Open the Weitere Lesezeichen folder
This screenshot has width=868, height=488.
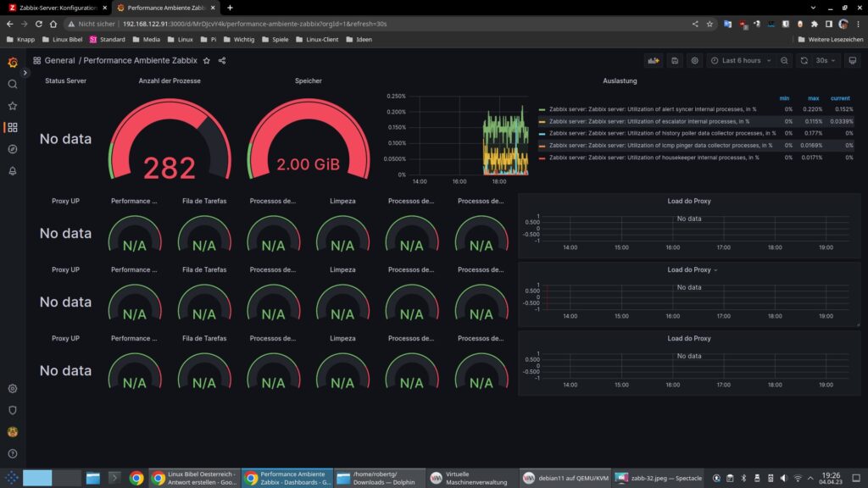(830, 39)
